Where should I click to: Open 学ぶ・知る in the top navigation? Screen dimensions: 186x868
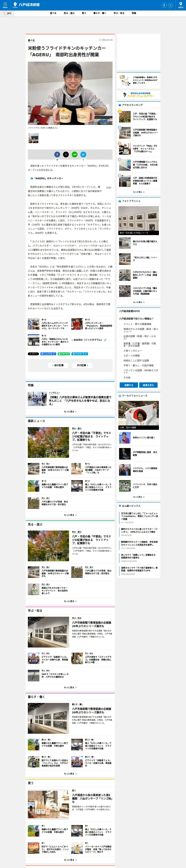click(119, 13)
